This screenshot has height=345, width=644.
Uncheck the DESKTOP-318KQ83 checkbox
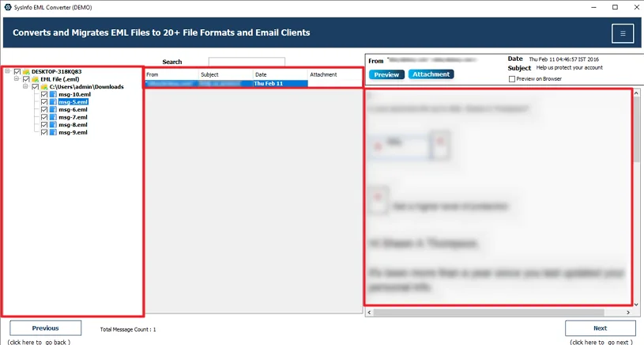(17, 71)
